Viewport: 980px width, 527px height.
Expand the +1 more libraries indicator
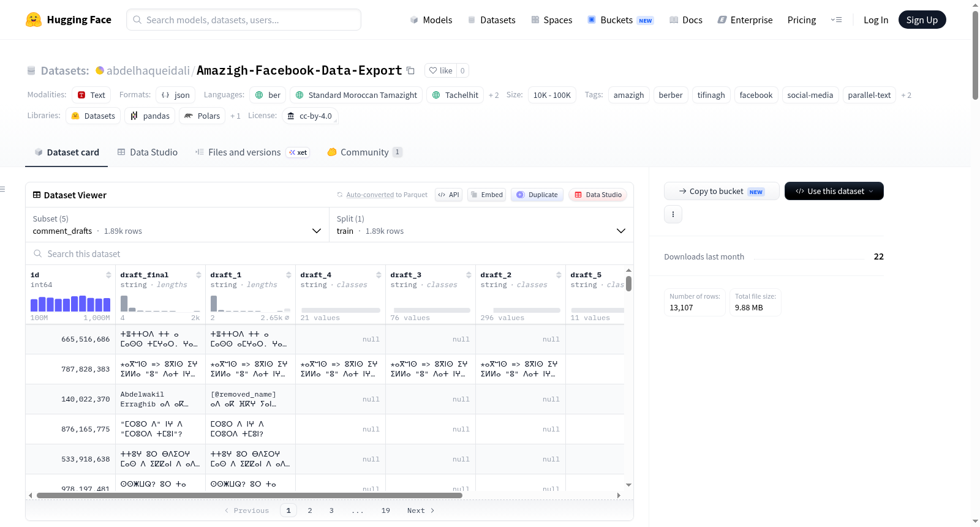[235, 116]
